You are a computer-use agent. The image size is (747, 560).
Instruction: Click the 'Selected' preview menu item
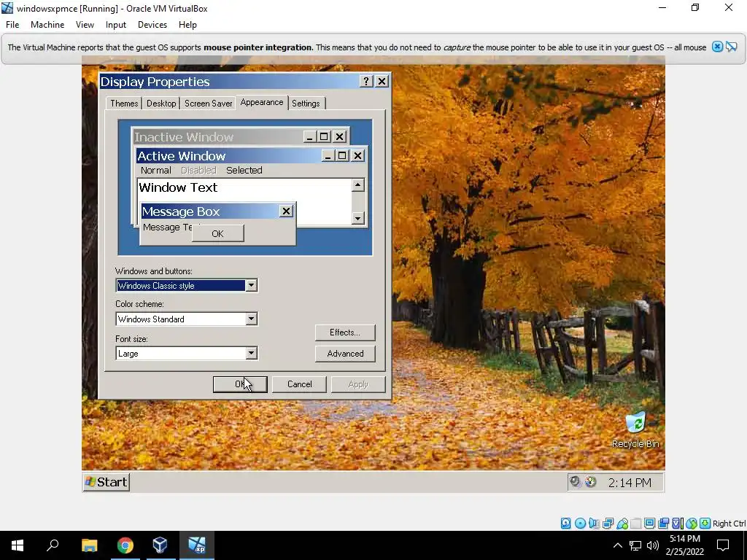coord(244,170)
